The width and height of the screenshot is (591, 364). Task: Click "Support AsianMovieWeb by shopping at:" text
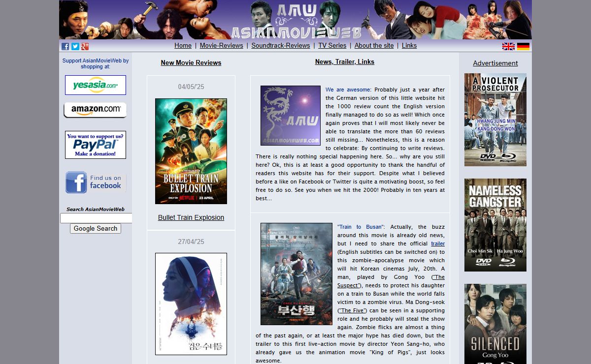96,63
